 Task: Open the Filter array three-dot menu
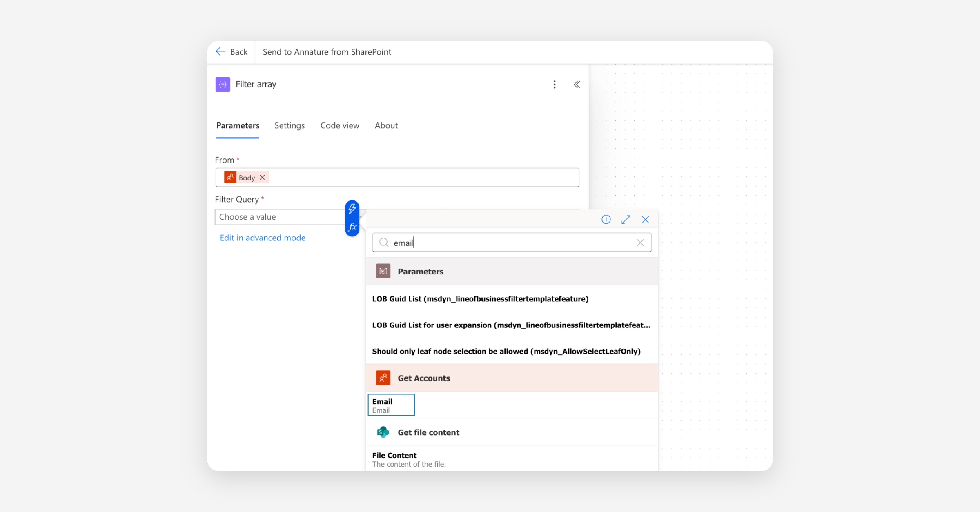pos(555,85)
